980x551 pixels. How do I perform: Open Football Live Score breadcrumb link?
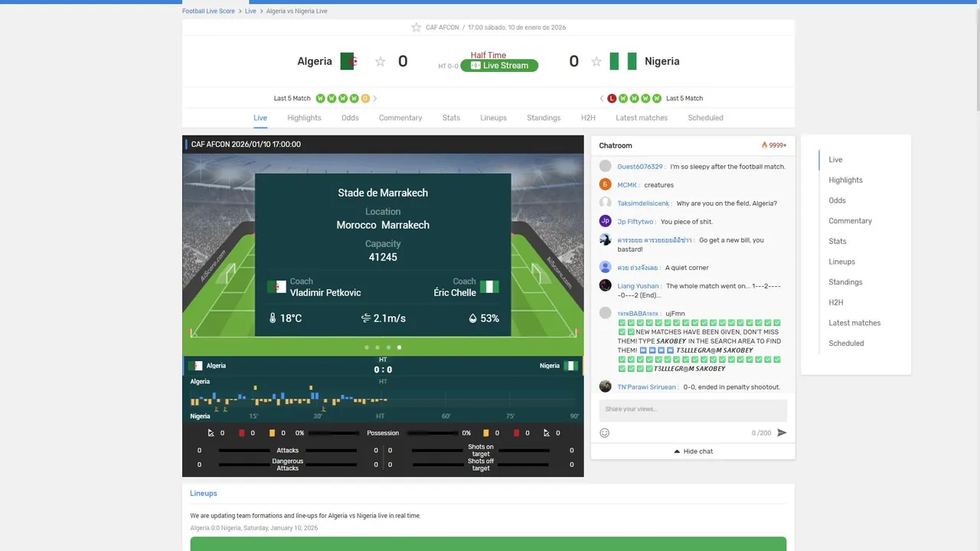tap(208, 11)
